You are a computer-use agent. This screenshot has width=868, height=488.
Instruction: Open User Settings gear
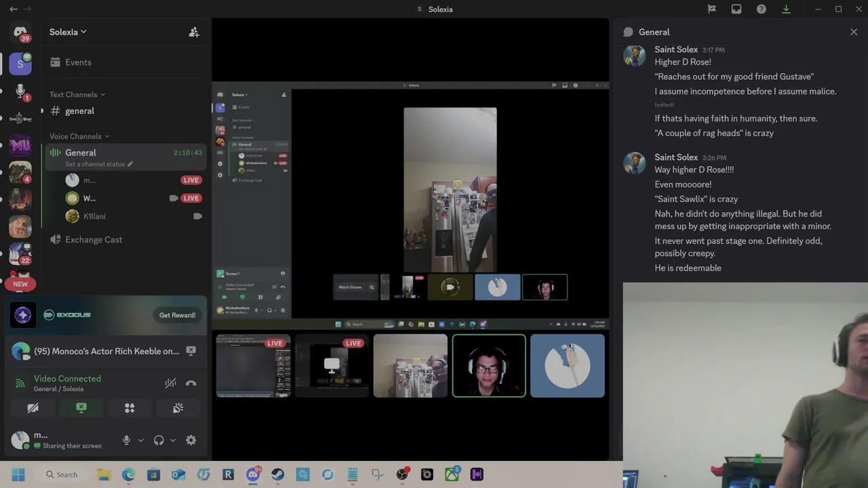(191, 440)
